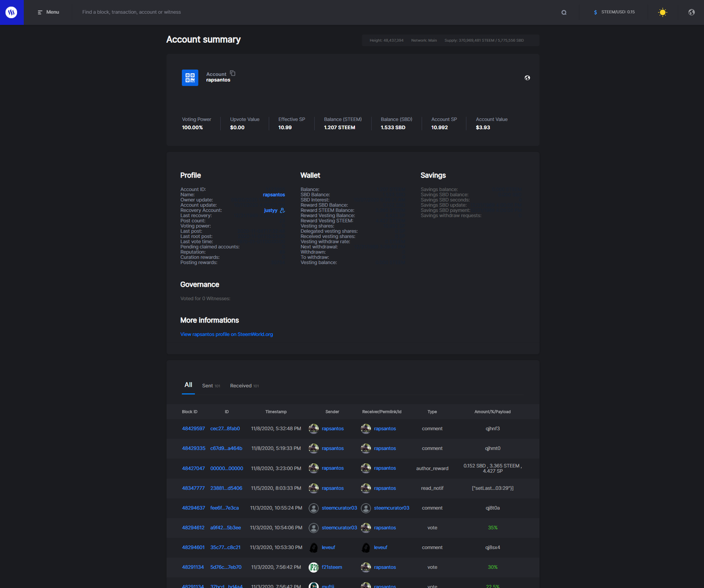Open block 48347777
Image resolution: width=704 pixels, height=588 pixels.
coord(194,488)
